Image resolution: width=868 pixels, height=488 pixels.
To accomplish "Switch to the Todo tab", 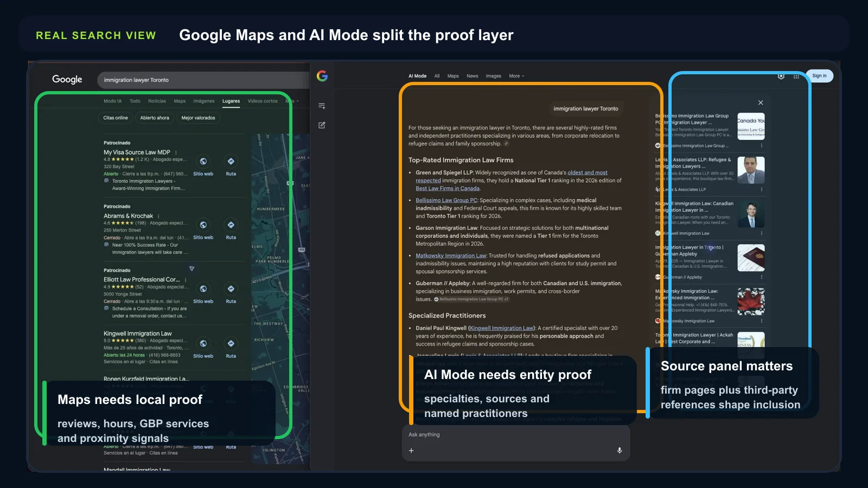I will click(135, 101).
